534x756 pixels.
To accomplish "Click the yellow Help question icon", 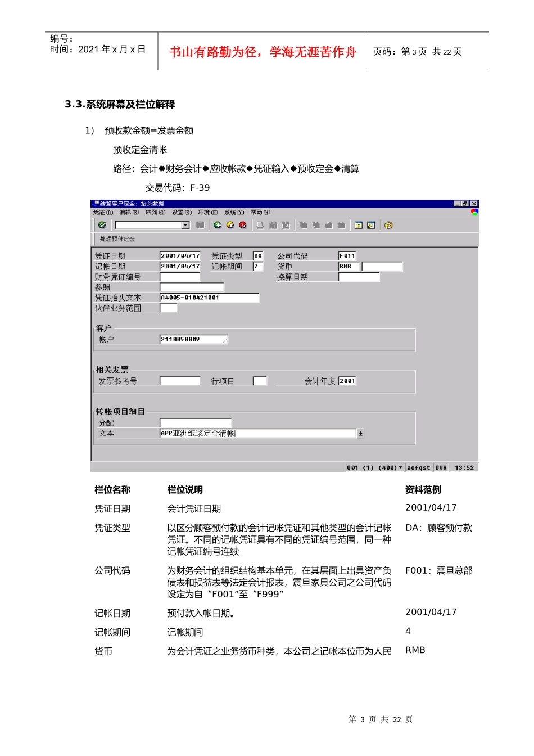I will (388, 225).
